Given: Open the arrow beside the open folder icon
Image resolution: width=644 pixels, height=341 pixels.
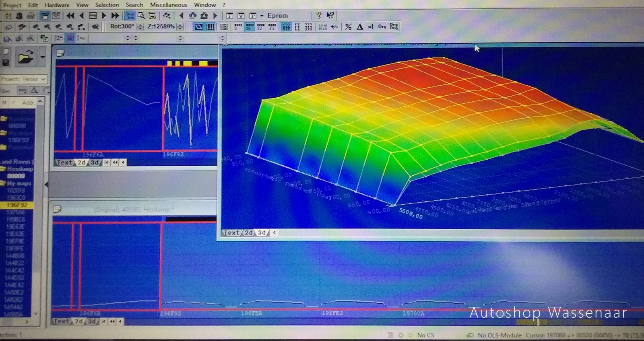Looking at the screenshot, I should point(42,58).
